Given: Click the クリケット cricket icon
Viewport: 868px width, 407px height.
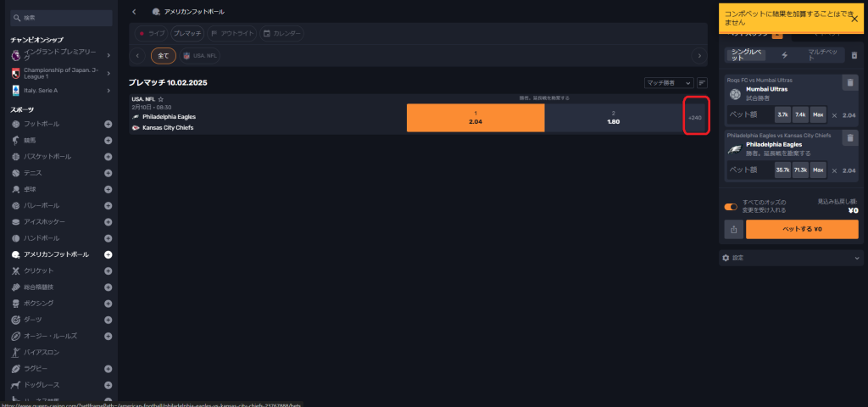Looking at the screenshot, I should 16,270.
